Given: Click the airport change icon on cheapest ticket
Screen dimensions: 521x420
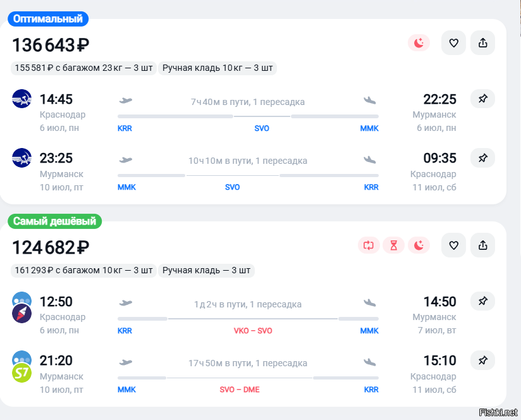Looking at the screenshot, I should 369,245.
